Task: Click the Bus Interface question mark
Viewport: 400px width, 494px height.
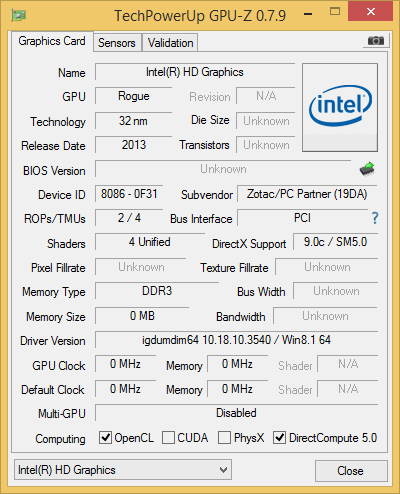Action: coord(375,218)
